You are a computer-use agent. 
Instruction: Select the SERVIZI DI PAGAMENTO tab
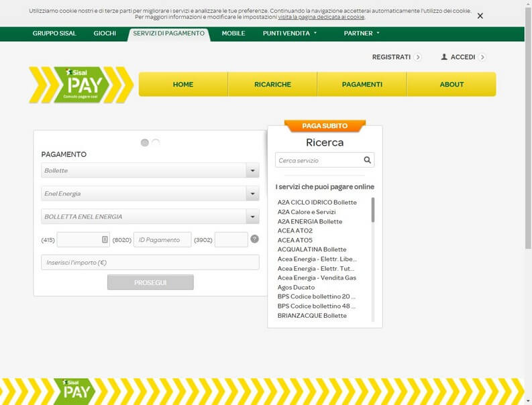coord(168,34)
